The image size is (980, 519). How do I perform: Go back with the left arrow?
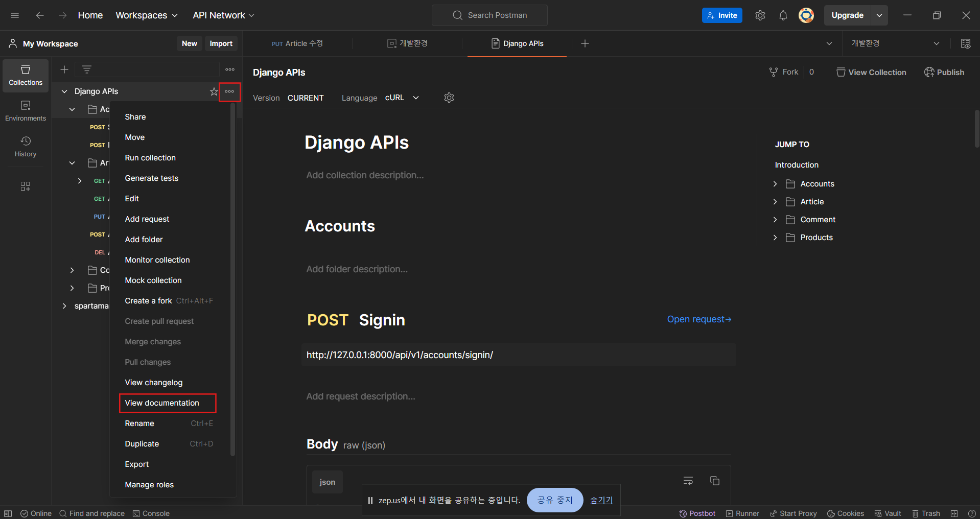coord(40,15)
